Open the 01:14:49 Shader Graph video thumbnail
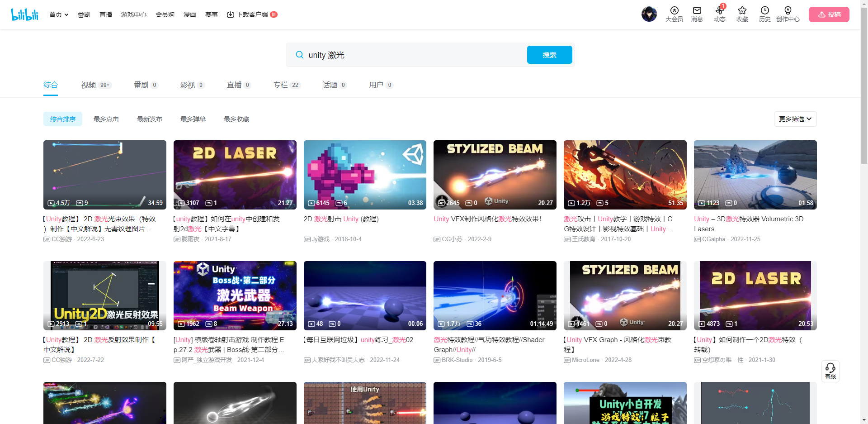Screen dimensions: 868x424 coord(495,295)
